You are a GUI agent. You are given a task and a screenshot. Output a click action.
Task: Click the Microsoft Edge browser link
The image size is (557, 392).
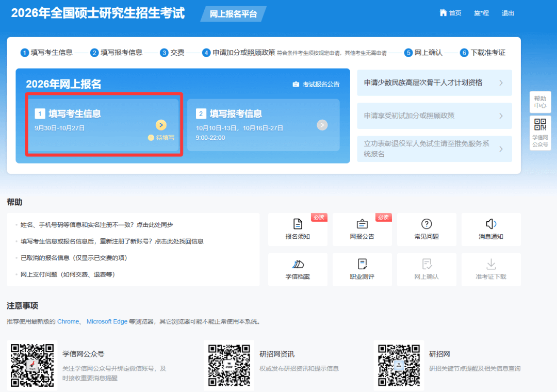(107, 321)
